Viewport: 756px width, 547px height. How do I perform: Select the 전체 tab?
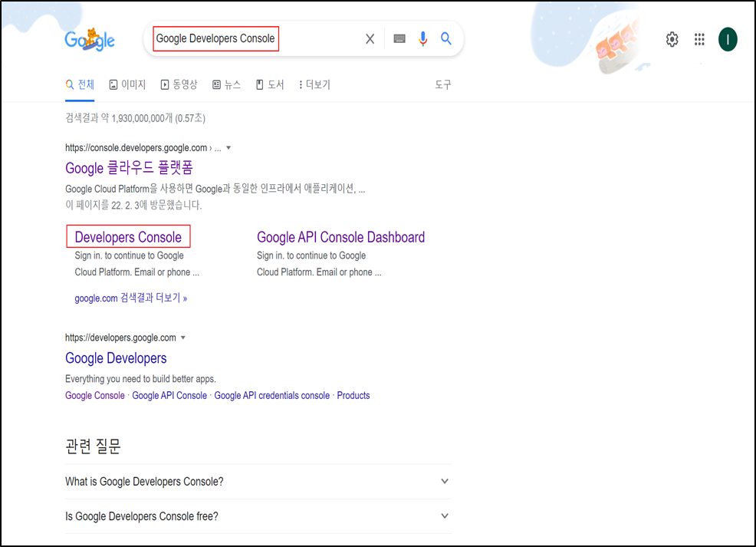pyautogui.click(x=80, y=85)
